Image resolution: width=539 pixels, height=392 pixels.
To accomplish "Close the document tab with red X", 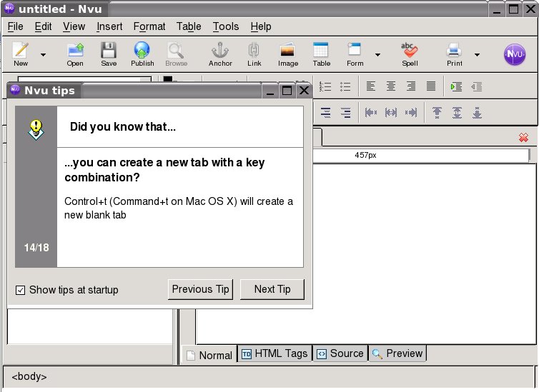I will [x=523, y=138].
